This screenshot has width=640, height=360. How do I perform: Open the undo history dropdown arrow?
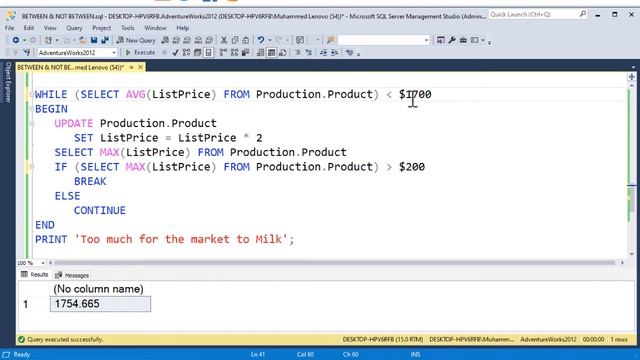point(269,40)
